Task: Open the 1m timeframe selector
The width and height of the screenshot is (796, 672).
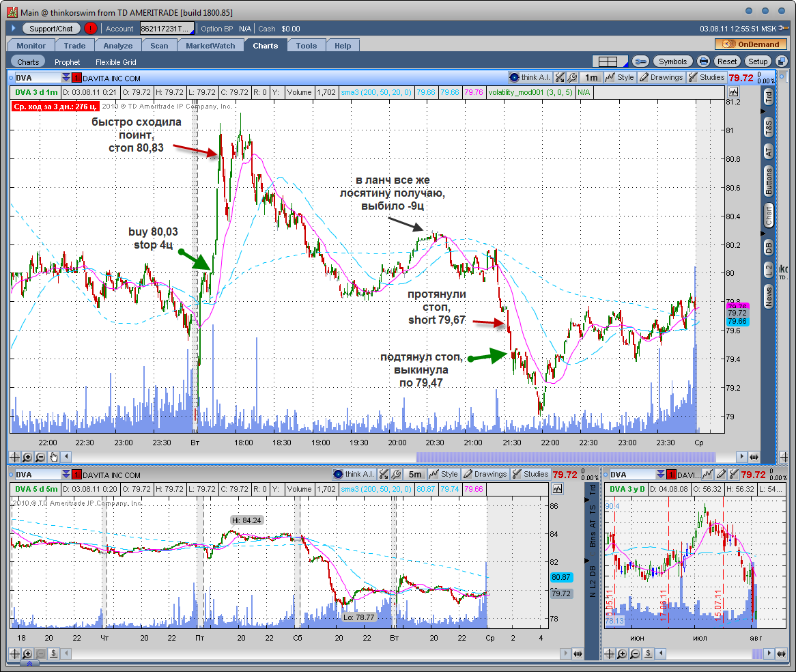Action: point(591,77)
